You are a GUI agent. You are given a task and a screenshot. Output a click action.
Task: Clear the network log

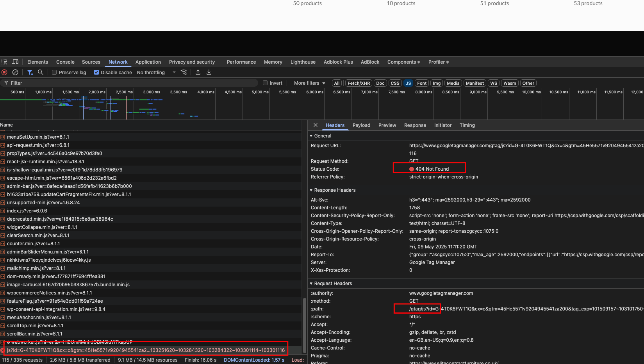(15, 72)
